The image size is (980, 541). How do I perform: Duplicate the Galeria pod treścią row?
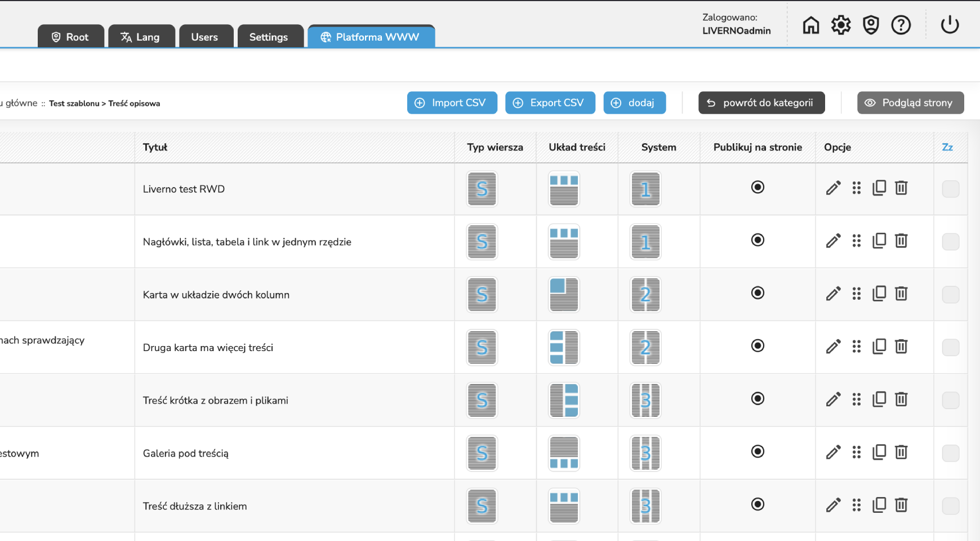click(879, 452)
